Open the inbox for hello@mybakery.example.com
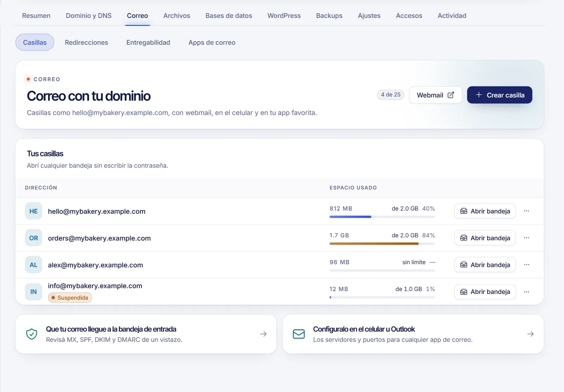The image size is (564, 392). [x=485, y=211]
